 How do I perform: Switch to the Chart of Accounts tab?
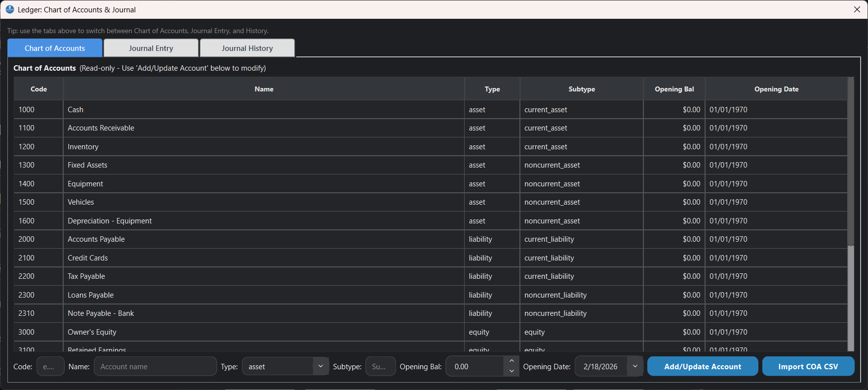pyautogui.click(x=55, y=48)
